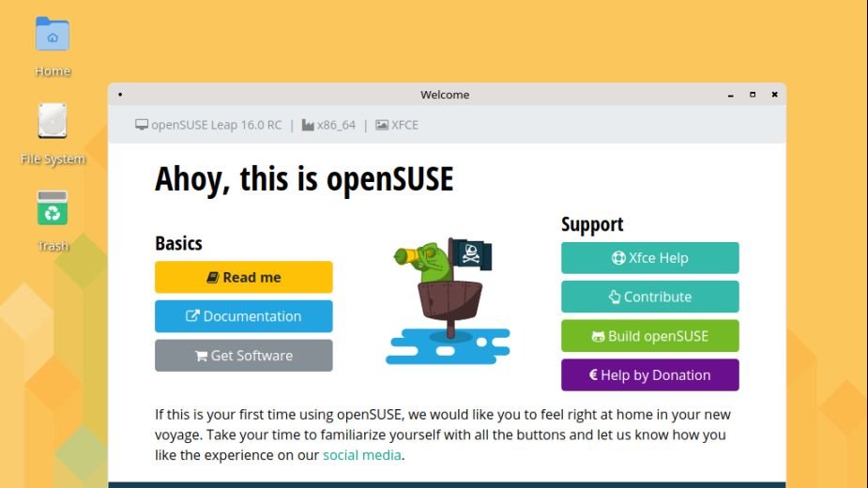The height and width of the screenshot is (488, 868).
Task: Click the x86_64 architecture label
Action: coord(328,125)
